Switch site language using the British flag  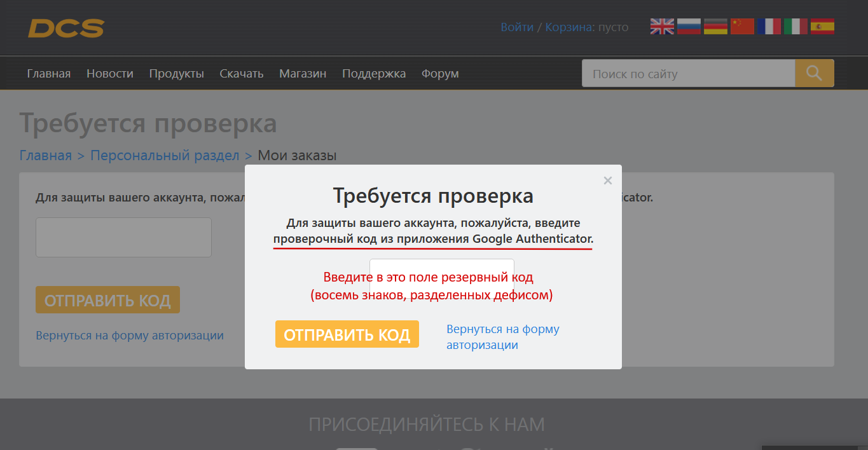[x=661, y=26]
